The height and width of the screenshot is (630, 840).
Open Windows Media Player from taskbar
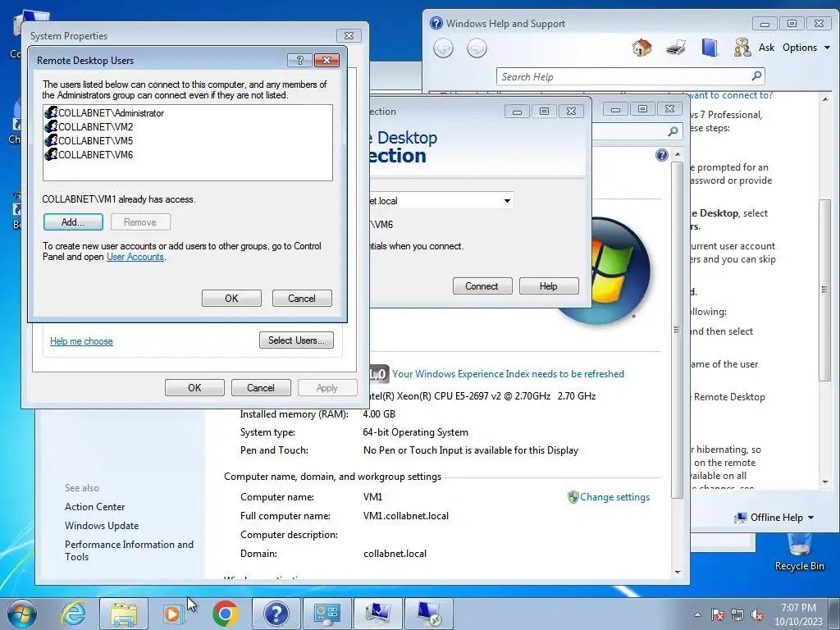pos(174,614)
